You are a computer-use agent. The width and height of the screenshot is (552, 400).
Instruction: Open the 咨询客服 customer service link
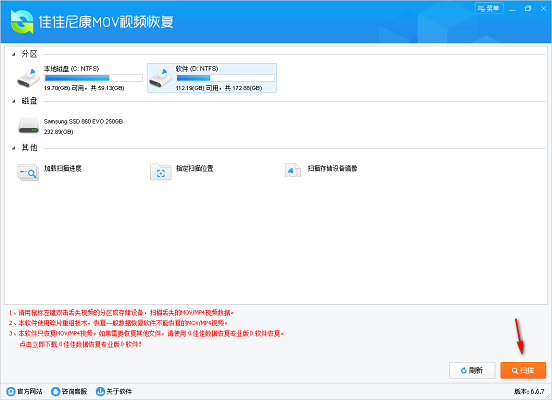(x=69, y=392)
